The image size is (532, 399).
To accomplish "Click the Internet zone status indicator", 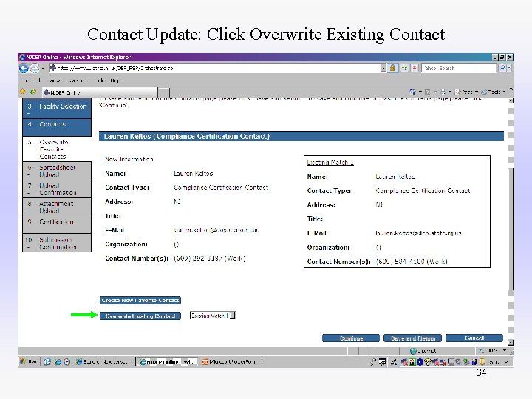I will [x=423, y=351].
